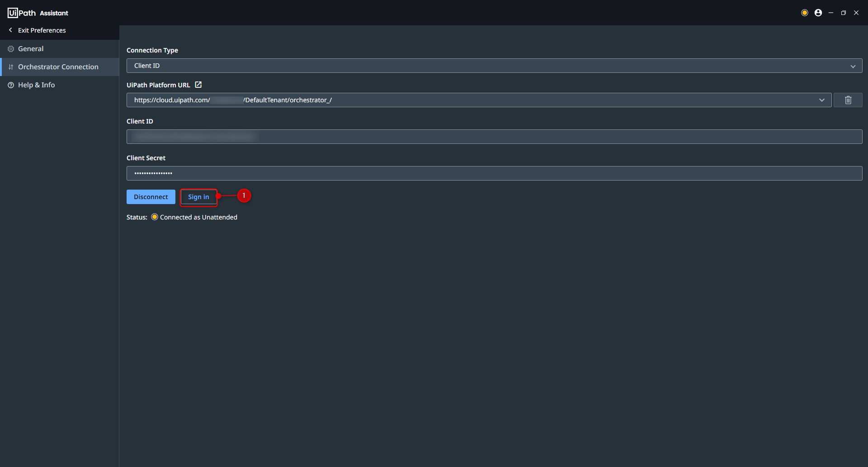
Task: Expand the Connection Type chevron arrow
Action: 853,66
